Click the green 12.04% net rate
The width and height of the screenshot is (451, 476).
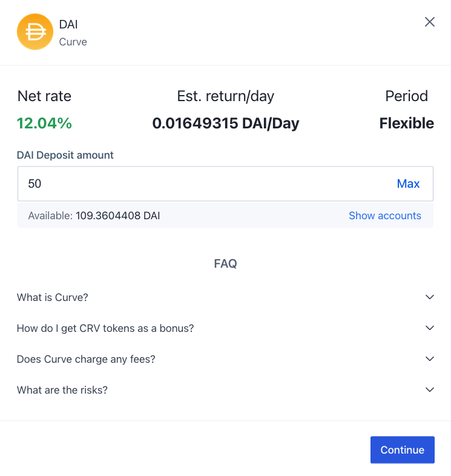click(x=44, y=124)
